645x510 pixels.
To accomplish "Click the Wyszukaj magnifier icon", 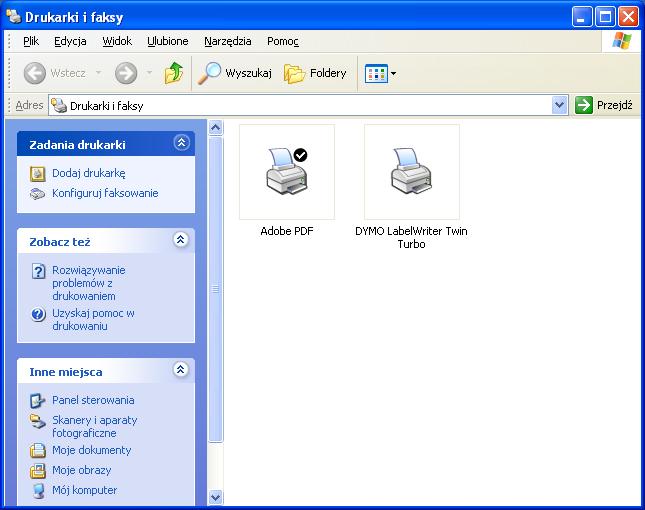I will 209,73.
